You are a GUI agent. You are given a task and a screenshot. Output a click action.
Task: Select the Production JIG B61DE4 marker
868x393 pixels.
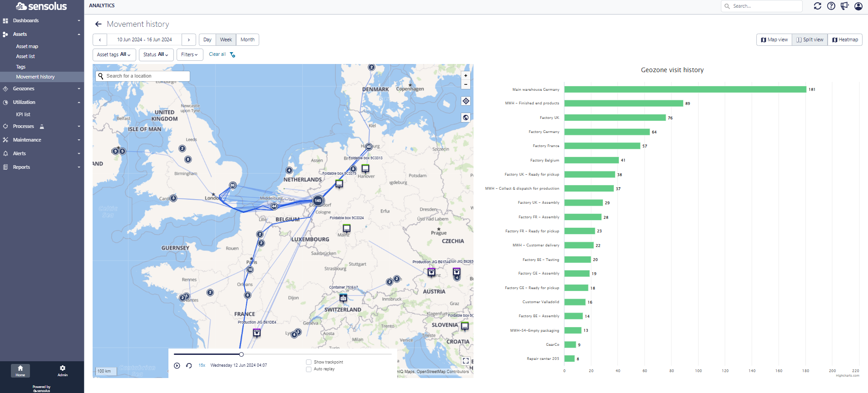[x=256, y=333]
